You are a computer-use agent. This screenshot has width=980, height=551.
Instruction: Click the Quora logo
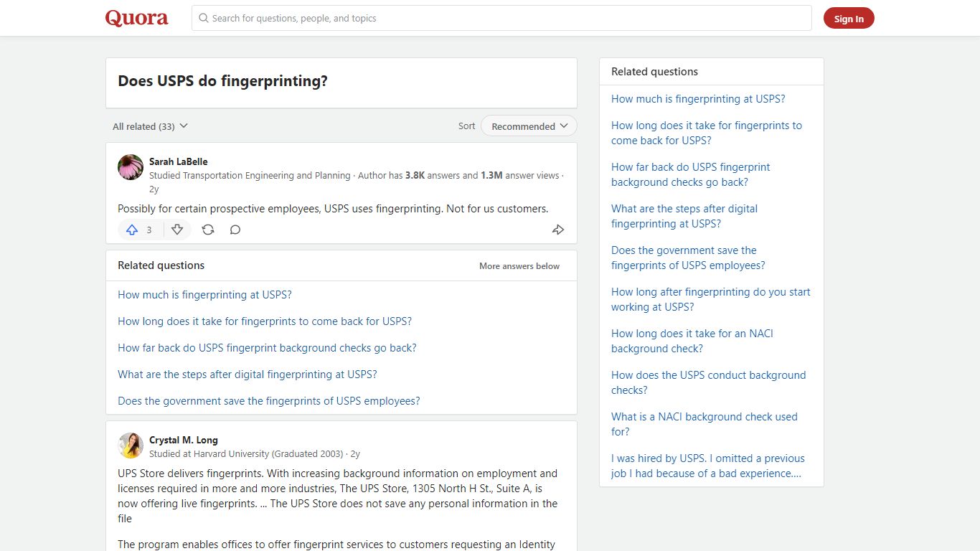pyautogui.click(x=137, y=18)
